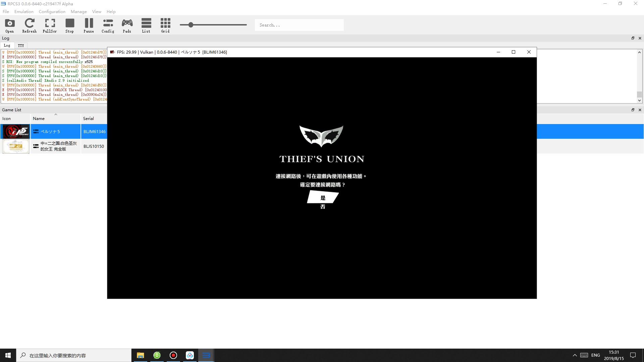Enter fullscreen with FullScr icon
This screenshot has height=362, width=644.
coord(50,25)
